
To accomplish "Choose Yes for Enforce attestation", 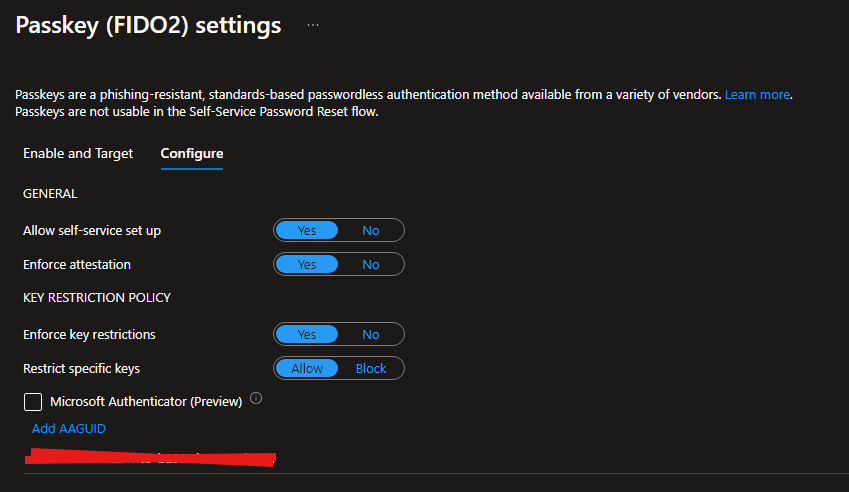I will click(307, 265).
